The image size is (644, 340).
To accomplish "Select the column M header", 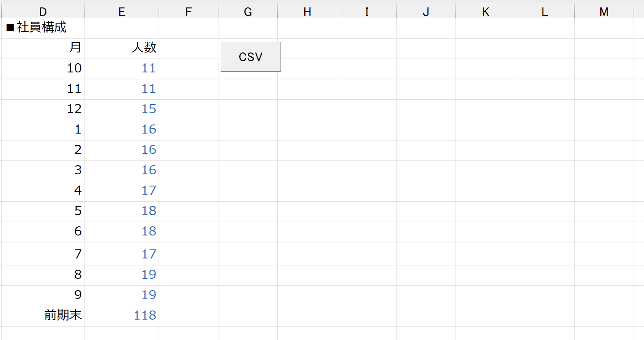I will [x=604, y=12].
